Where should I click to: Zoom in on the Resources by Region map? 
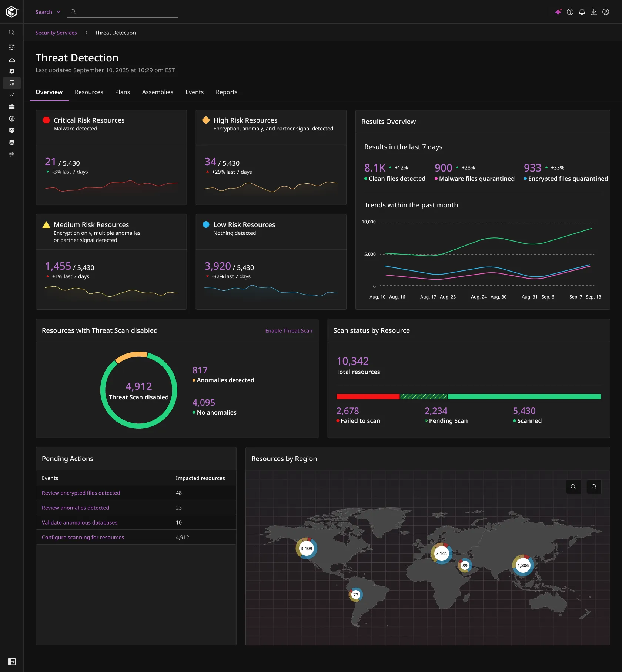tap(573, 486)
